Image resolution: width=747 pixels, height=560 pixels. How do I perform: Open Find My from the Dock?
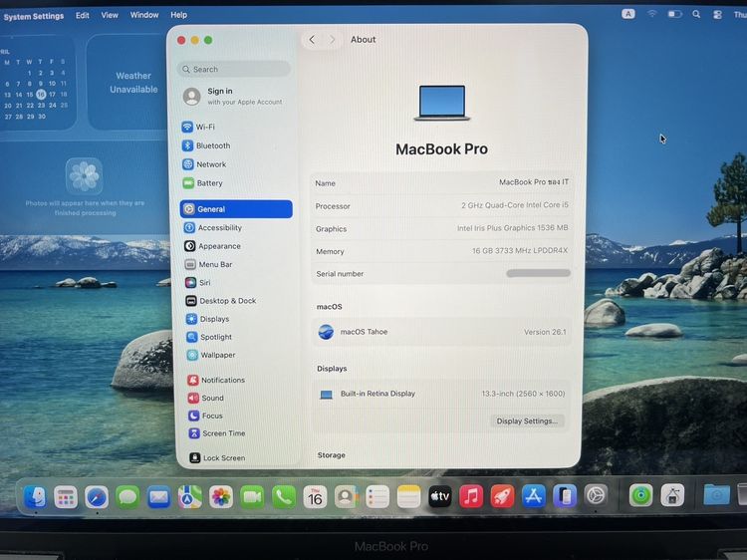(641, 495)
